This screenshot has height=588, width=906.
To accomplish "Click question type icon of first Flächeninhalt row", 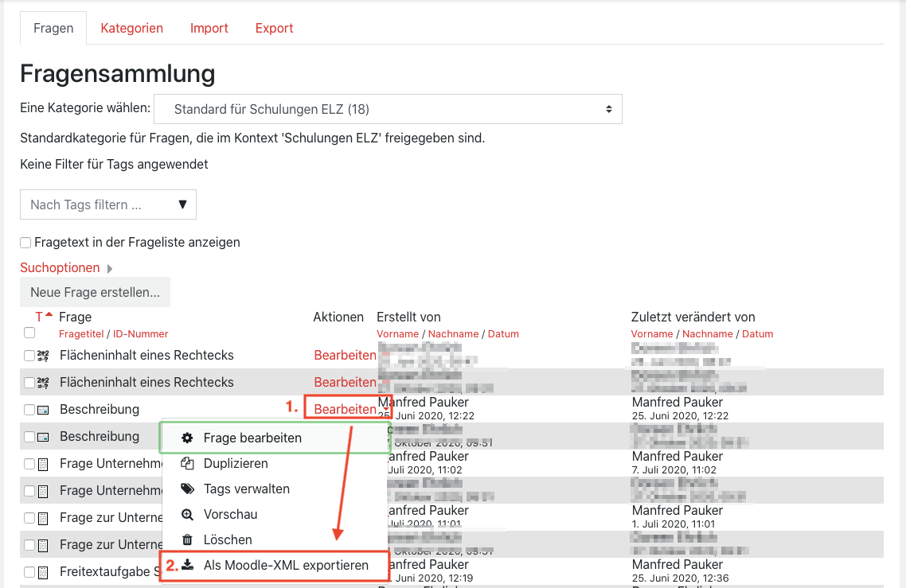I will point(43,356).
